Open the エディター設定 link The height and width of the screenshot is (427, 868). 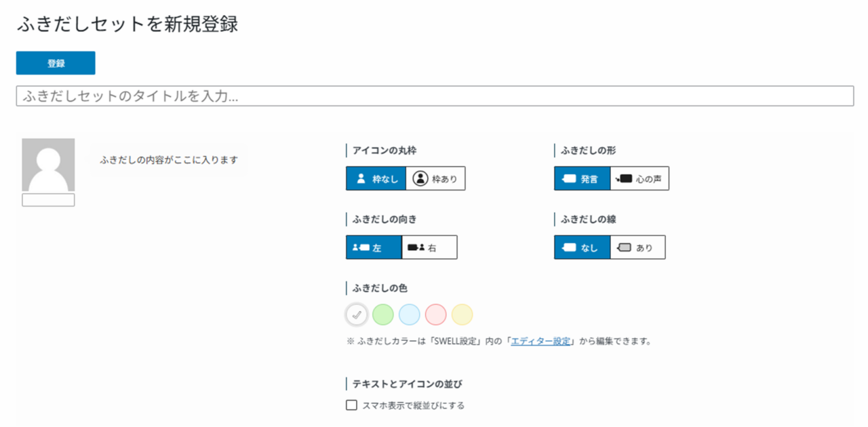[540, 342]
